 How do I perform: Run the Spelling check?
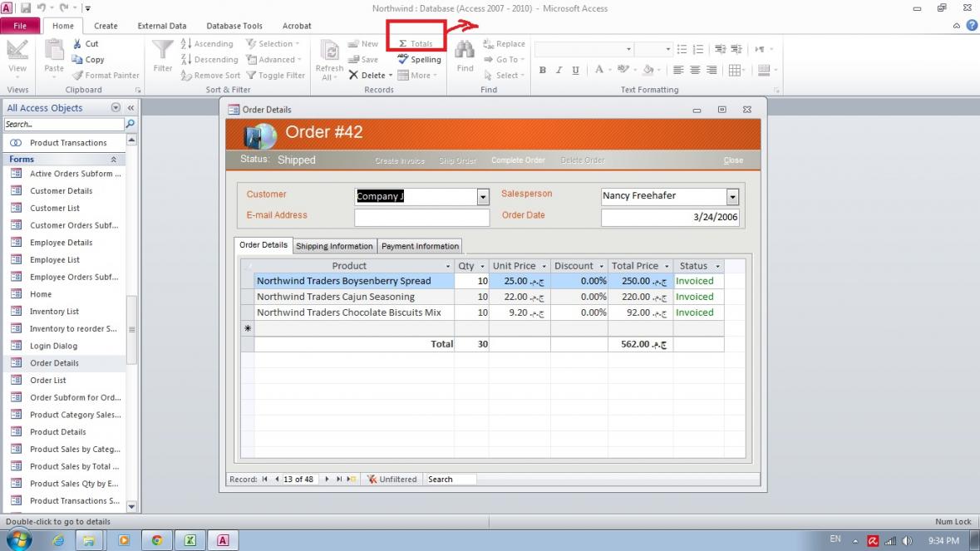(420, 59)
